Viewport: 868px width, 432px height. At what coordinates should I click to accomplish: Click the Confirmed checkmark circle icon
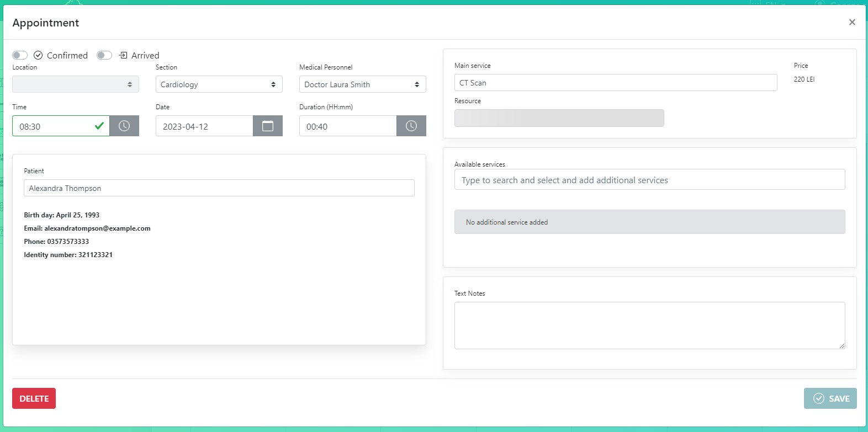[38, 55]
